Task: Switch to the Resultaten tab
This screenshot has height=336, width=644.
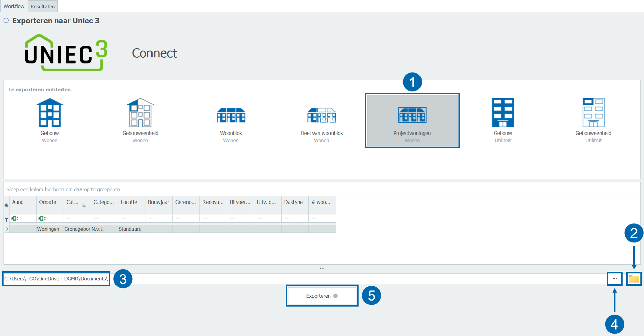Action: click(42, 6)
